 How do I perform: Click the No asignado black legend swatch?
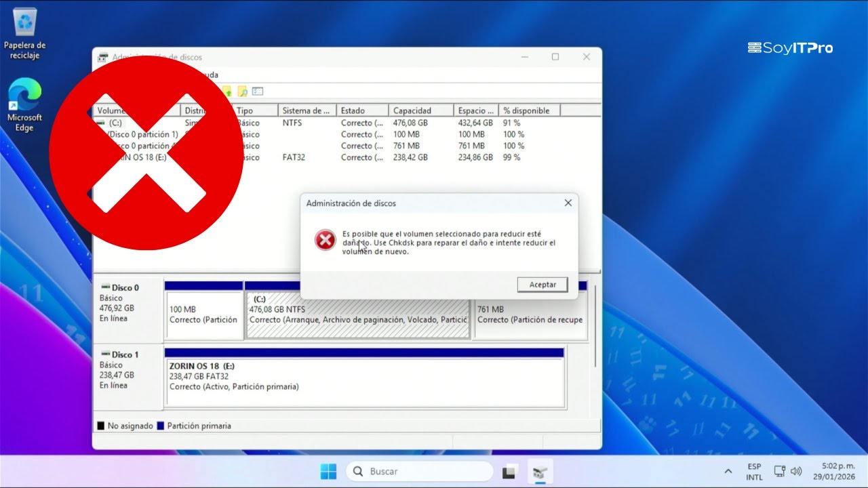[x=100, y=426]
